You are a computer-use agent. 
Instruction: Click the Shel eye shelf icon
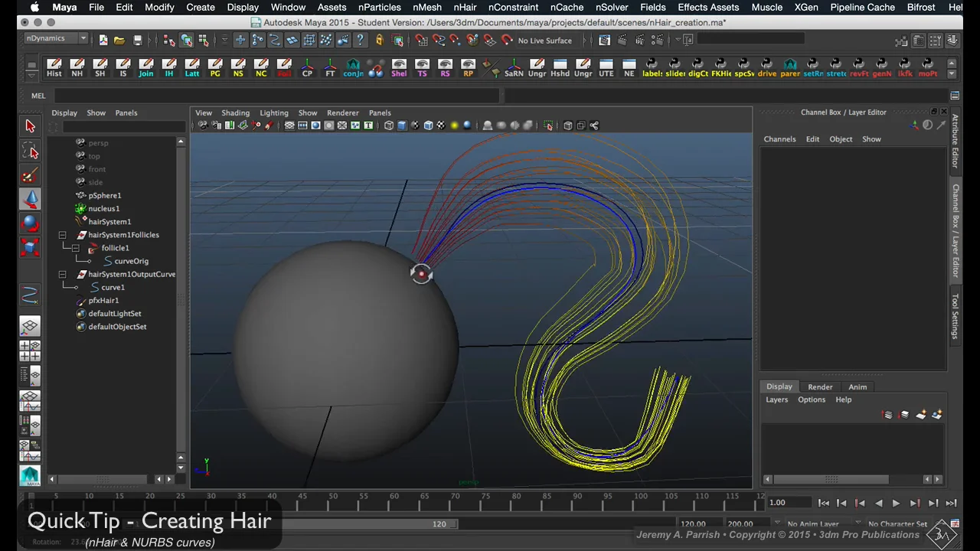399,68
